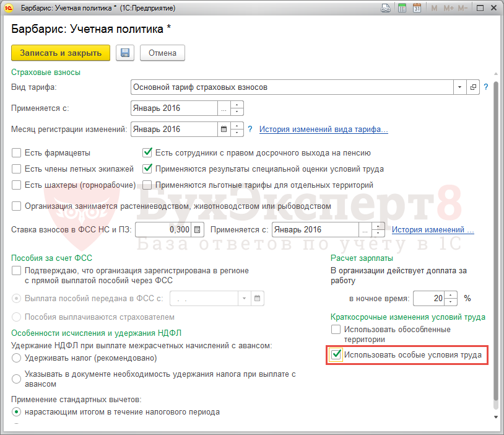The width and height of the screenshot is (504, 435).
Task: Open ellipsis selector for first Применяется с field
Action: pos(224,108)
